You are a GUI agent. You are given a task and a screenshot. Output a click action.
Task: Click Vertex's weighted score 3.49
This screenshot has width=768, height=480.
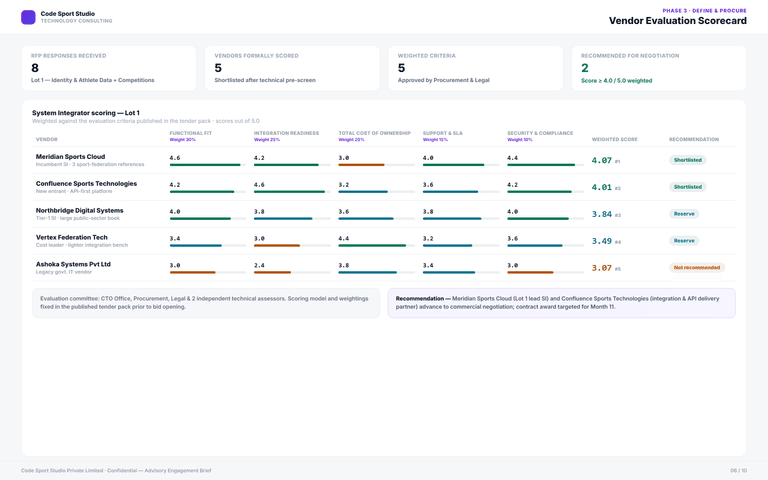(x=601, y=241)
